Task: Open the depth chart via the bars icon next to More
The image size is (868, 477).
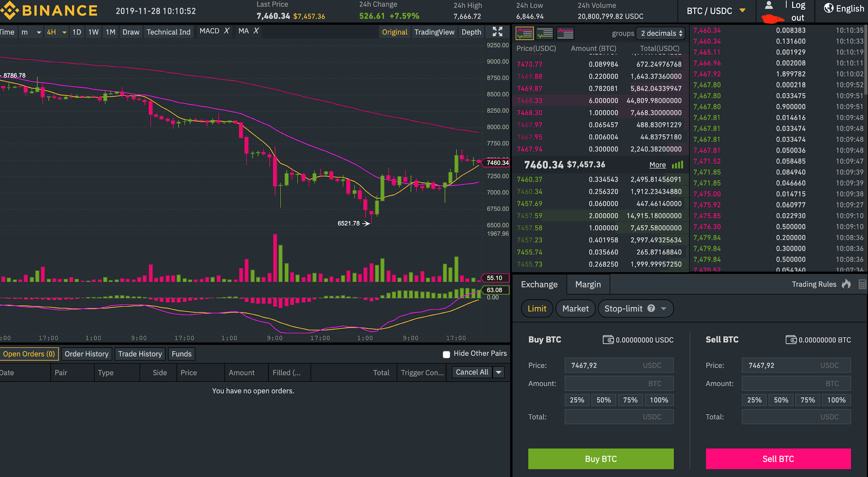Action: tap(677, 165)
